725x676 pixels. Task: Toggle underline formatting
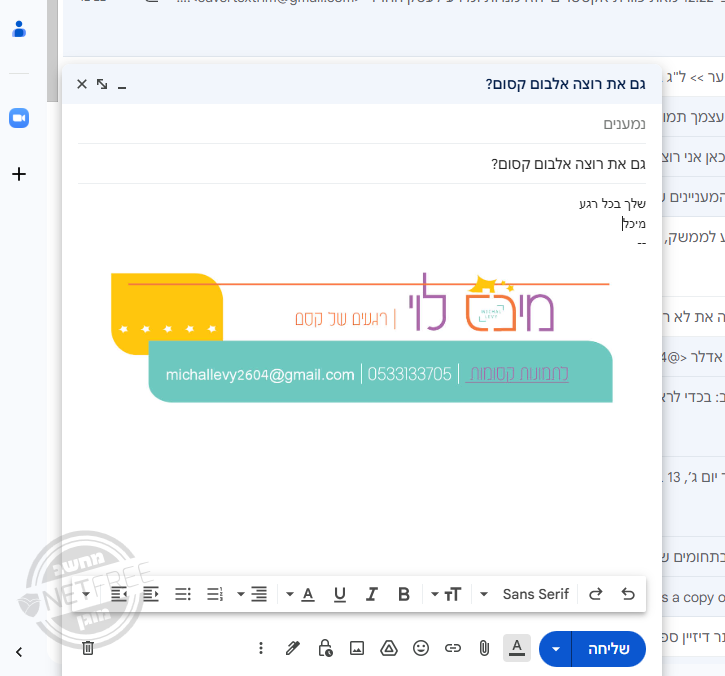[340, 594]
